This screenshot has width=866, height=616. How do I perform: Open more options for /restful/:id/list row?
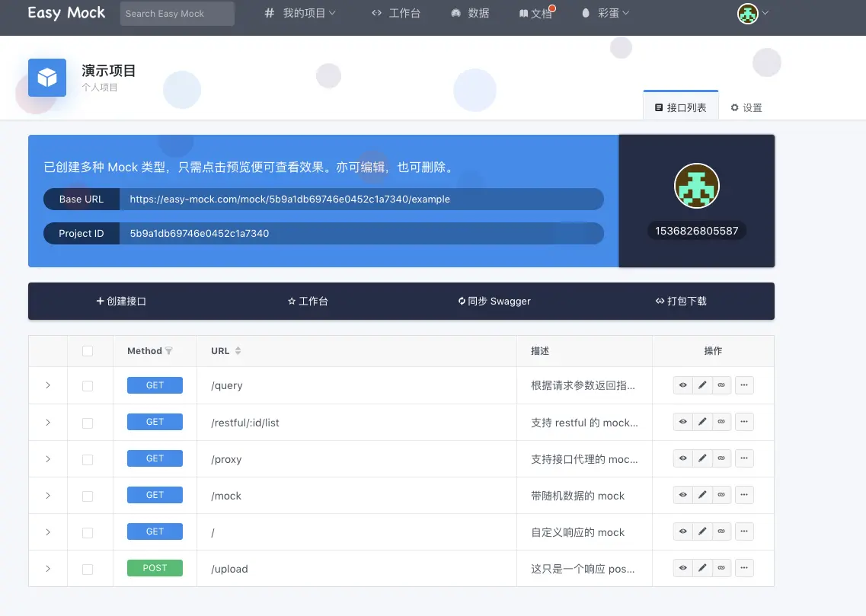[x=744, y=422]
